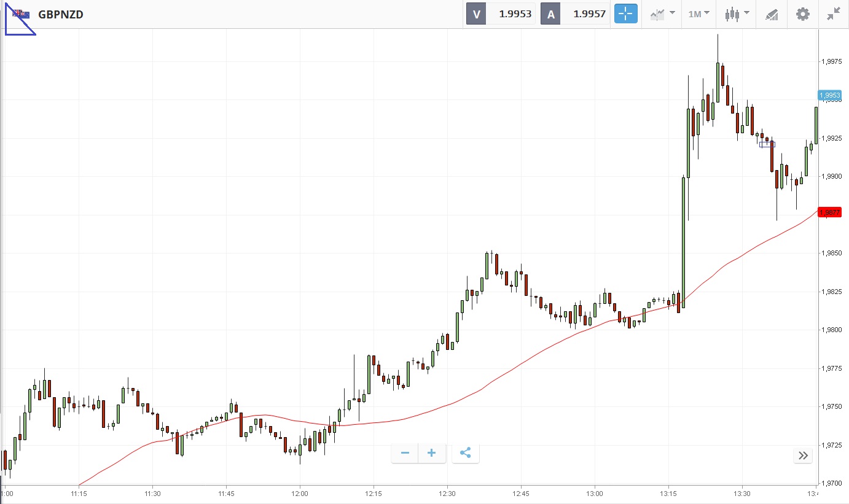Image resolution: width=849 pixels, height=504 pixels.
Task: Toggle the crosshair cursor tool
Action: pyautogui.click(x=626, y=14)
